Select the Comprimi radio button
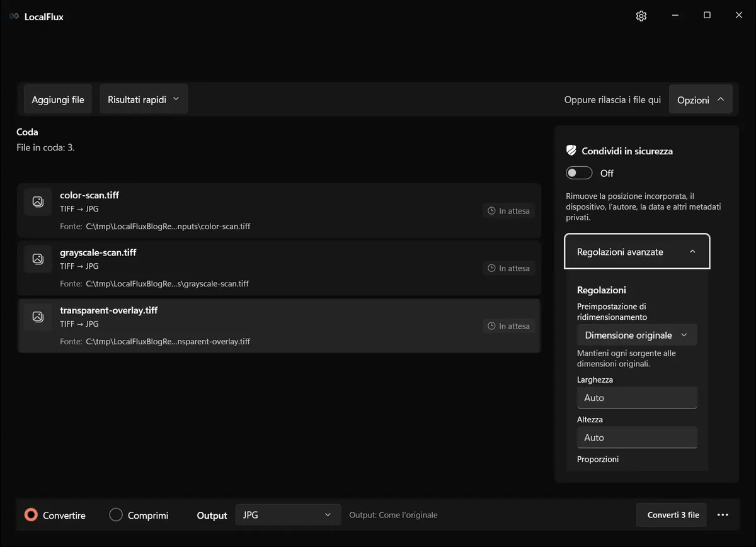756x547 pixels. [116, 515]
